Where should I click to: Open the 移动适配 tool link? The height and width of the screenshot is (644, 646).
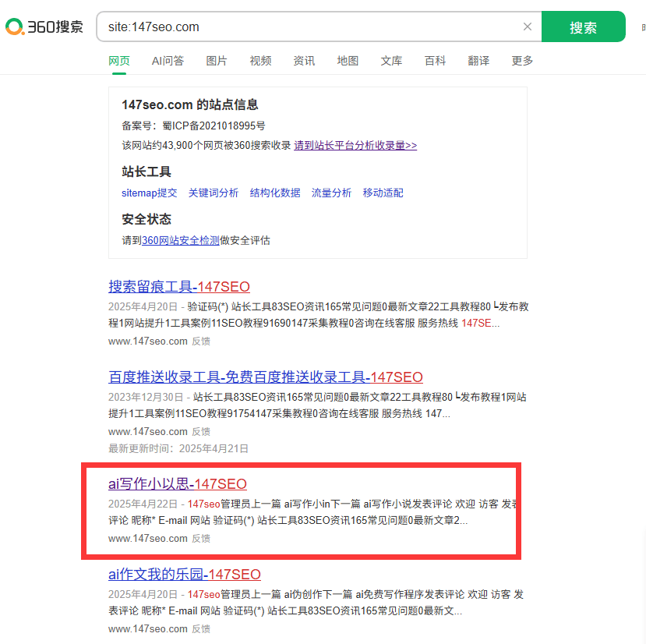(x=383, y=193)
